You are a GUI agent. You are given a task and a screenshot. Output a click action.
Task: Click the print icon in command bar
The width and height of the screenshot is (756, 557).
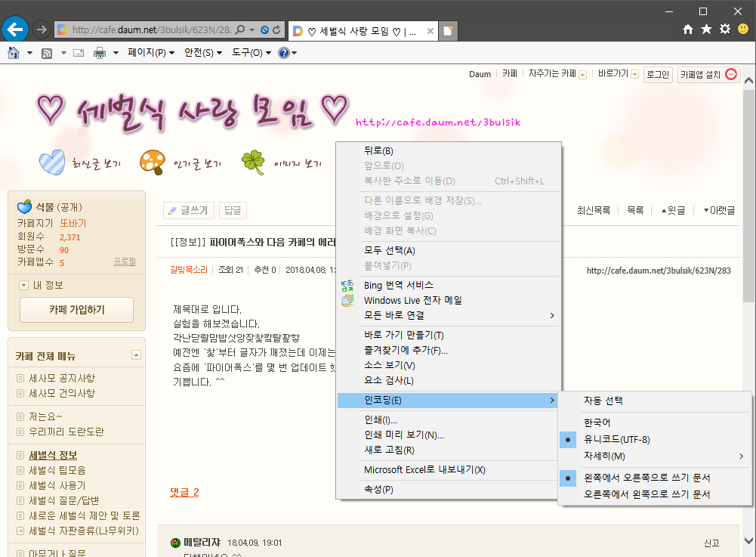[x=99, y=53]
